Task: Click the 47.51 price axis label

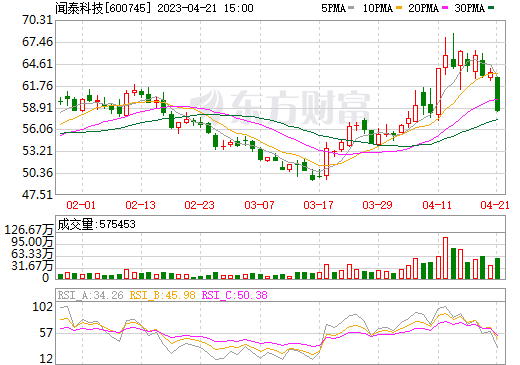Action: [x=37, y=194]
